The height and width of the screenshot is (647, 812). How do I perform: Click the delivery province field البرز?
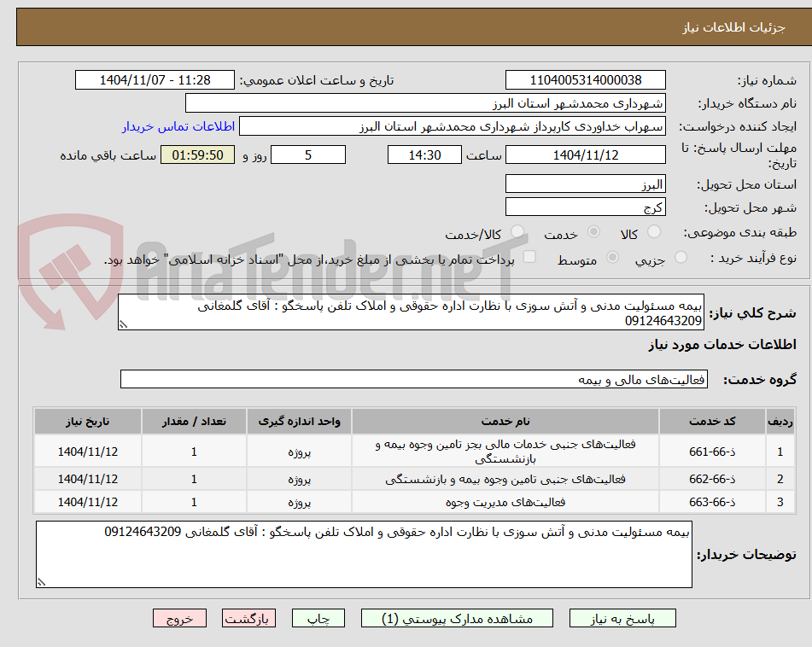tap(585, 184)
